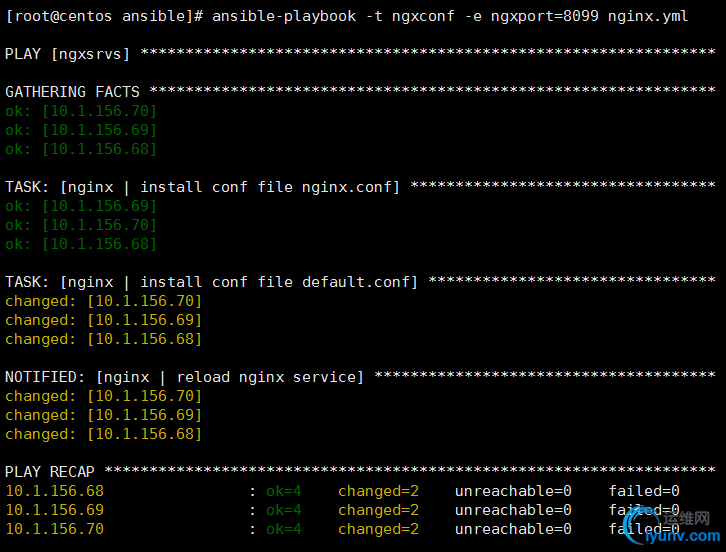Image resolution: width=726 pixels, height=552 pixels.
Task: Click the GATHERING FACTS heading
Action: pyautogui.click(x=73, y=92)
